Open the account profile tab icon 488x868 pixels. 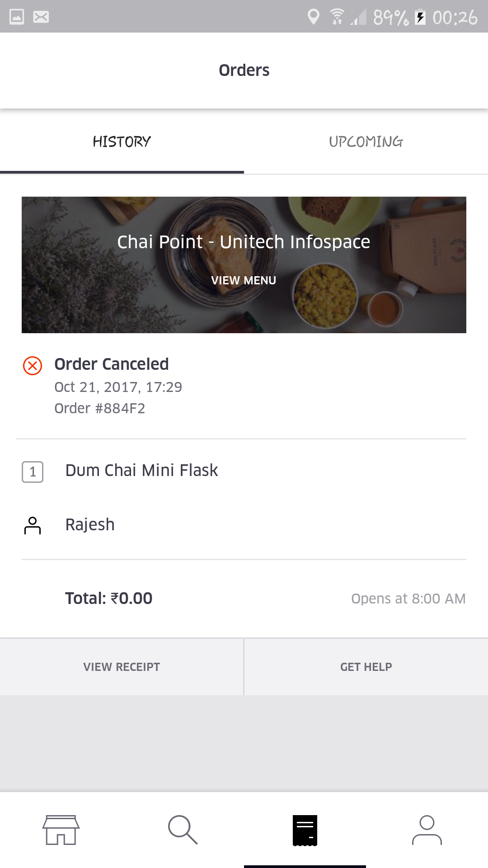[x=427, y=830]
